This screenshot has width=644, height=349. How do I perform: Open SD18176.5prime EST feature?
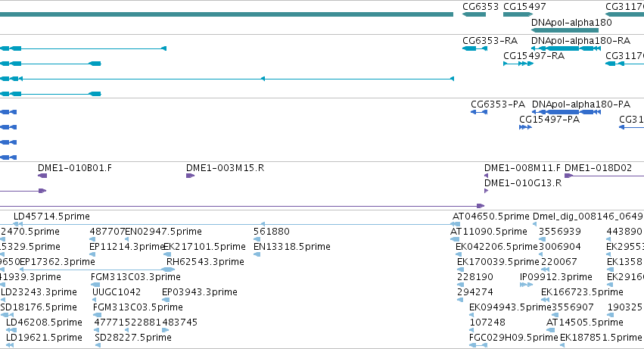pyautogui.click(x=7, y=315)
